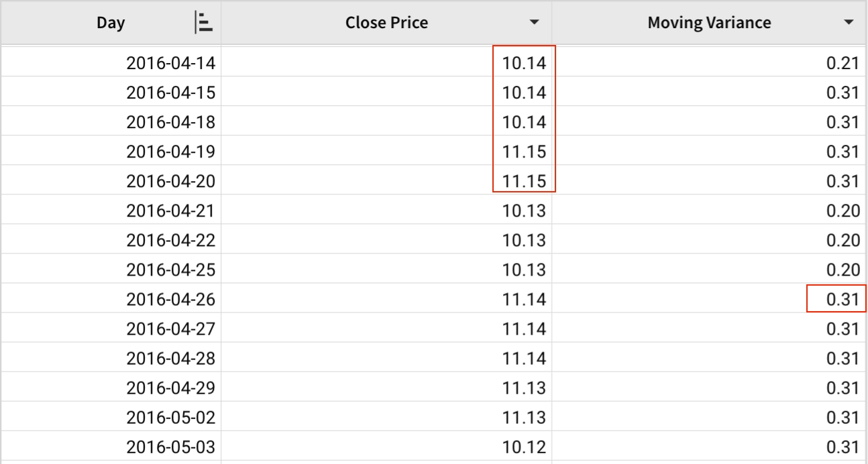Click the Moving Variance header title
The width and height of the screenshot is (868, 464).
[x=709, y=23]
